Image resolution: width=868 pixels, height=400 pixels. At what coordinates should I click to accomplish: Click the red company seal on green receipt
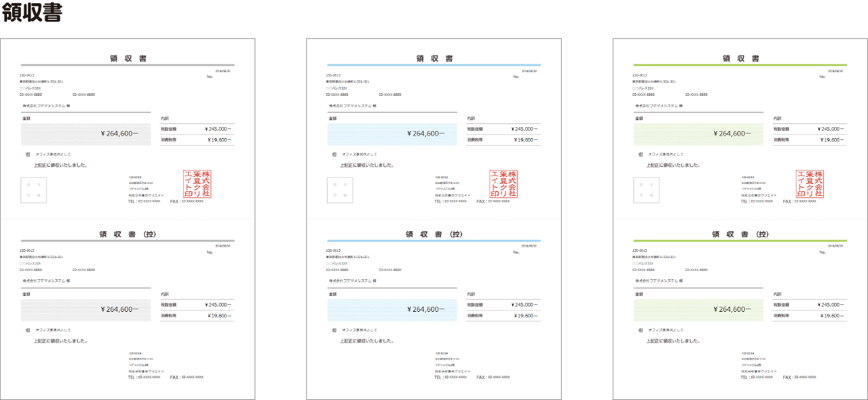click(809, 184)
